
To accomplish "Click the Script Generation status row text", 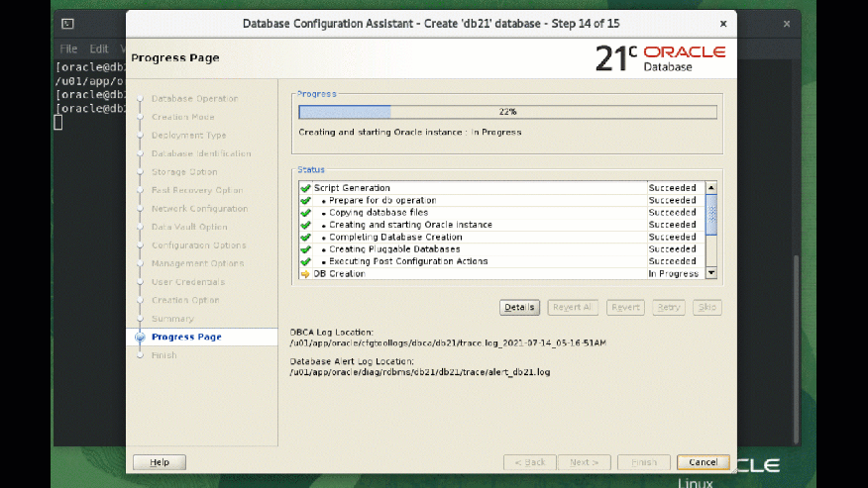I will tap(352, 188).
